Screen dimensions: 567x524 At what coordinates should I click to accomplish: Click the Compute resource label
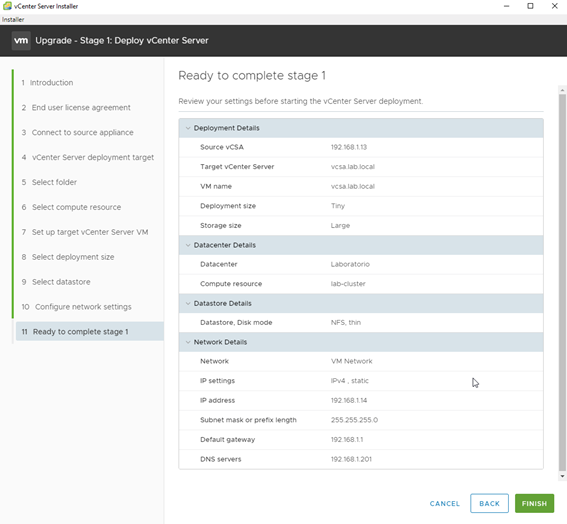point(231,284)
